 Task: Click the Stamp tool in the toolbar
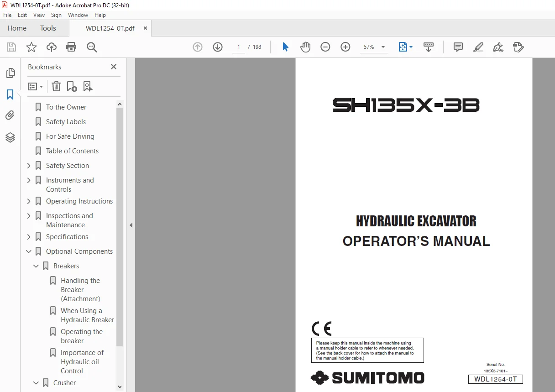coord(518,47)
